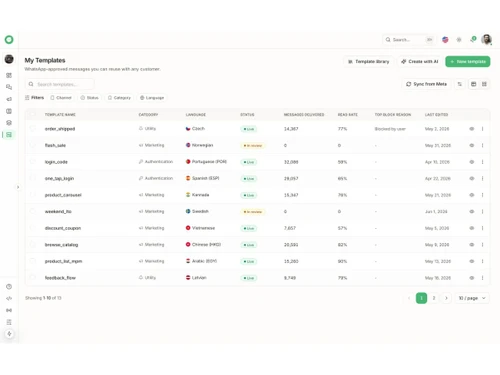The height and width of the screenshot is (375, 500).
Task: Expand the sidebar with the arrow handle
Action: (18, 187)
